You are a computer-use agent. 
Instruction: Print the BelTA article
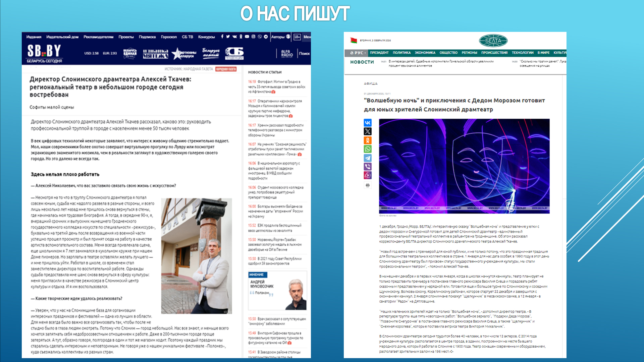(x=368, y=185)
